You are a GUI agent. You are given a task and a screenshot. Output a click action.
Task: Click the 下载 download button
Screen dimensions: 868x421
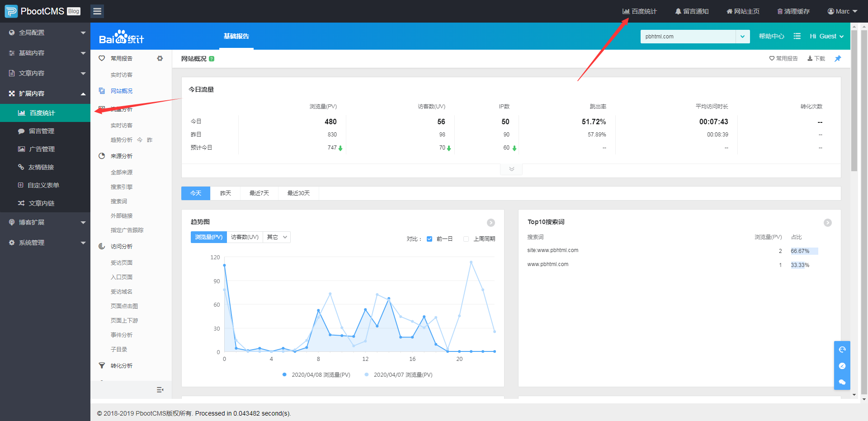coord(816,59)
